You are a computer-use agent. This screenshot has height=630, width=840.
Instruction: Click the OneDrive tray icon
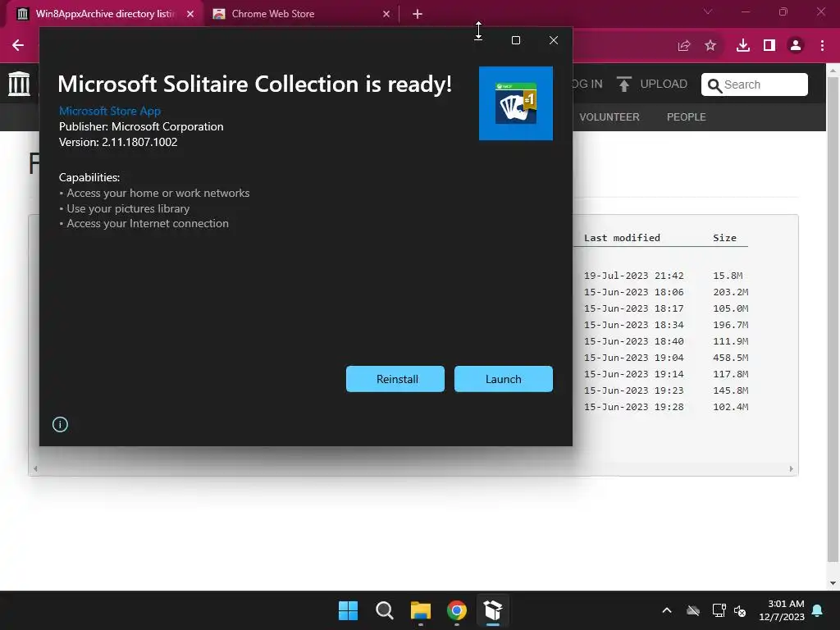tap(693, 610)
